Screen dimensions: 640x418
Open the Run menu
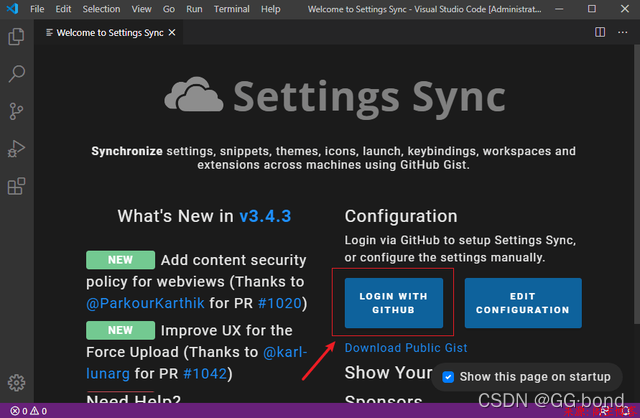(x=194, y=9)
